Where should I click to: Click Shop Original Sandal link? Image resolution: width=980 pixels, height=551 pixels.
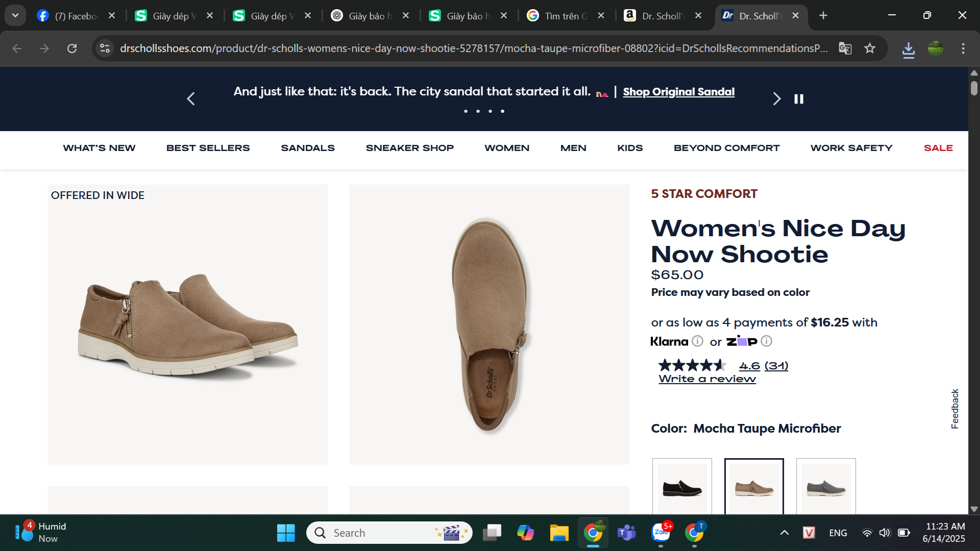click(678, 92)
